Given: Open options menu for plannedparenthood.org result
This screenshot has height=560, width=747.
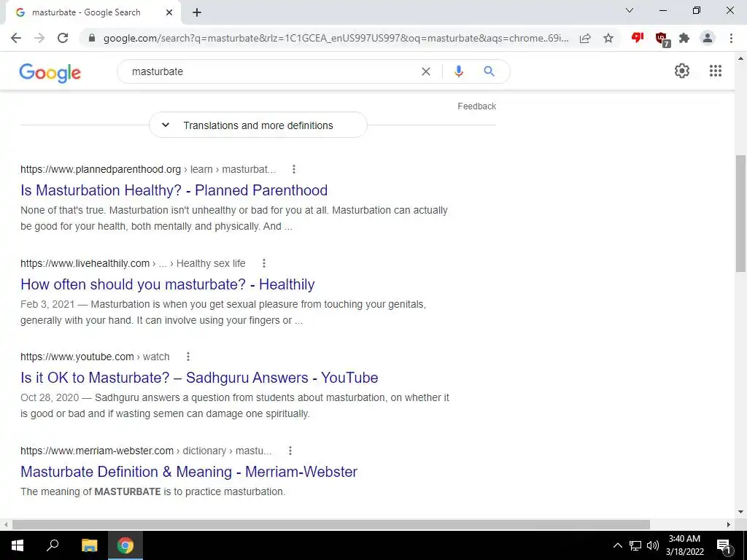Looking at the screenshot, I should coord(294,169).
